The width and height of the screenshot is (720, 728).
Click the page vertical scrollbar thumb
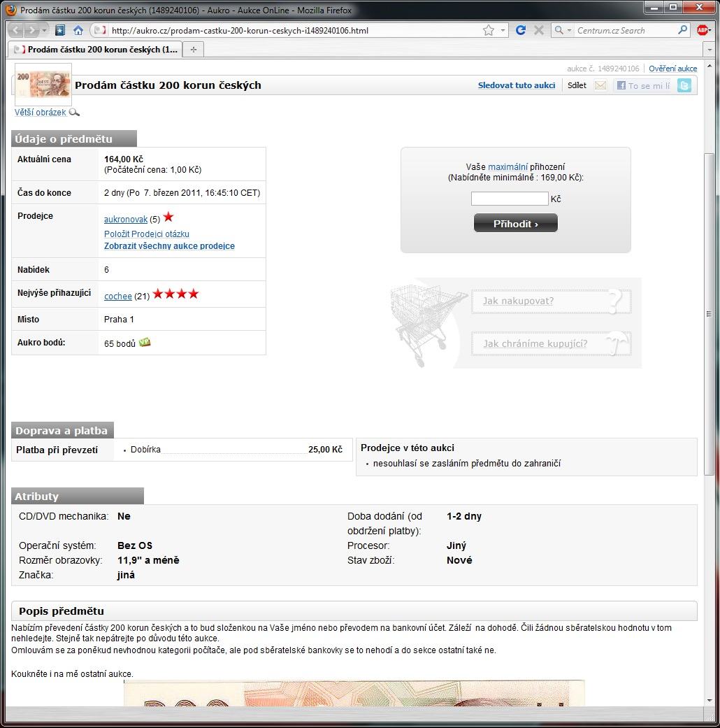click(709, 314)
